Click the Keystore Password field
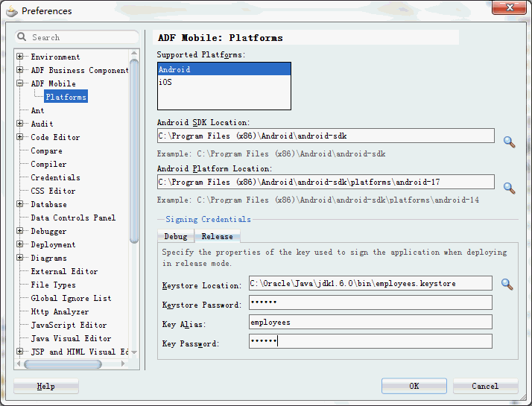 tap(370, 302)
